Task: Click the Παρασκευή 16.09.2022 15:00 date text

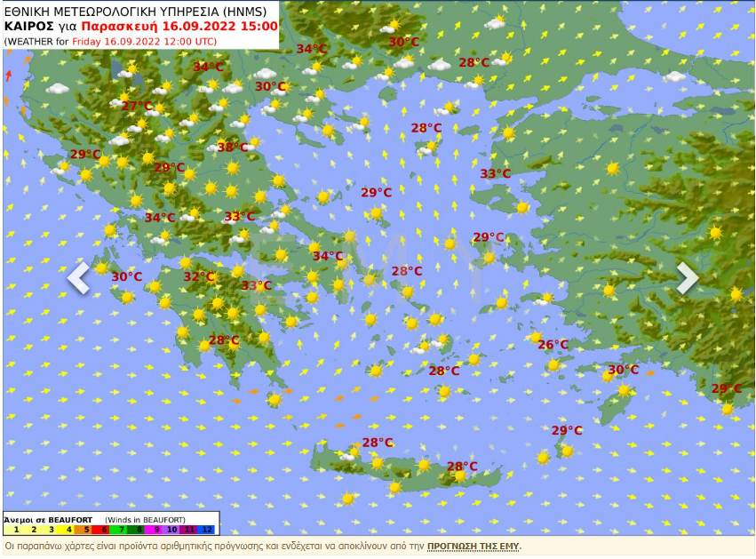Action: [x=179, y=26]
